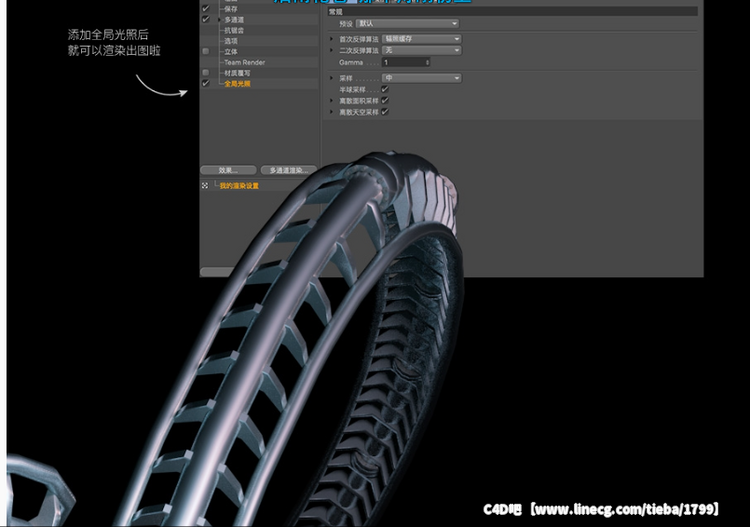
Task: Open the 预设 (Preset) dropdown
Action: click(408, 23)
